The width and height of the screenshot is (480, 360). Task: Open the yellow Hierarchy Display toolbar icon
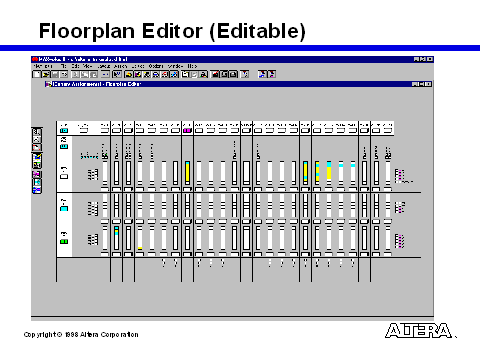point(129,74)
